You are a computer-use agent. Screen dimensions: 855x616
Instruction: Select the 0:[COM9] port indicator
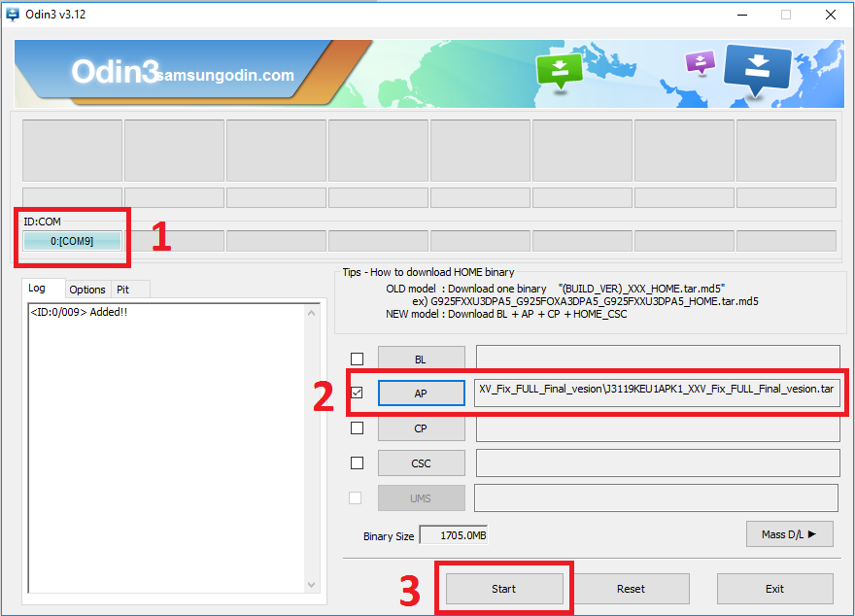click(73, 241)
